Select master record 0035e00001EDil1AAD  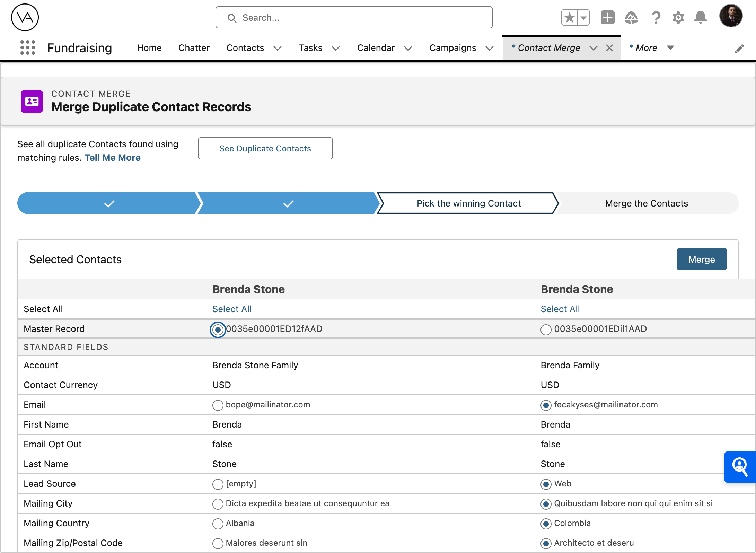click(546, 330)
